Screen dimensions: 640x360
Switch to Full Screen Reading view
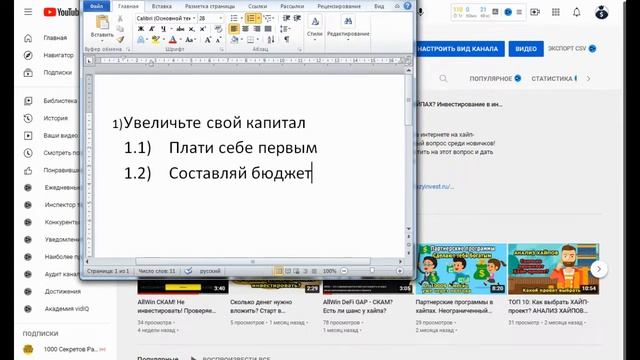coord(288,271)
